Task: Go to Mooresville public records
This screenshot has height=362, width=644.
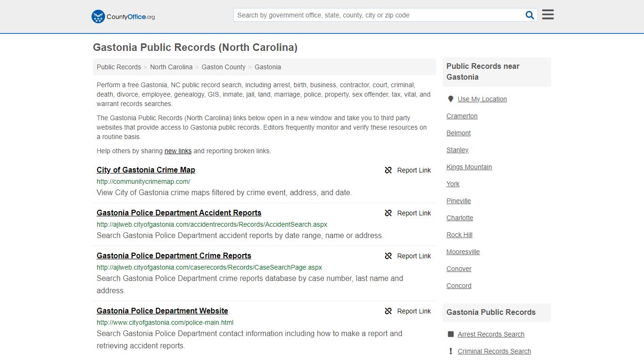Action: pos(463,252)
